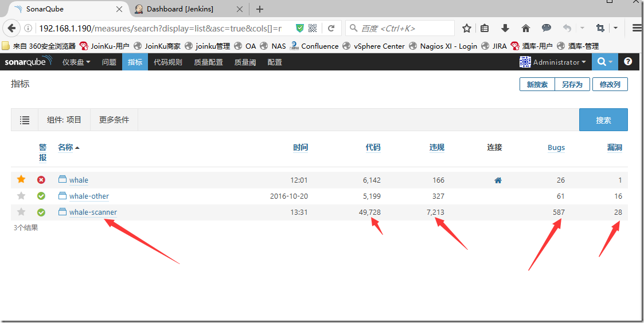Click the 另存为 button

(572, 84)
